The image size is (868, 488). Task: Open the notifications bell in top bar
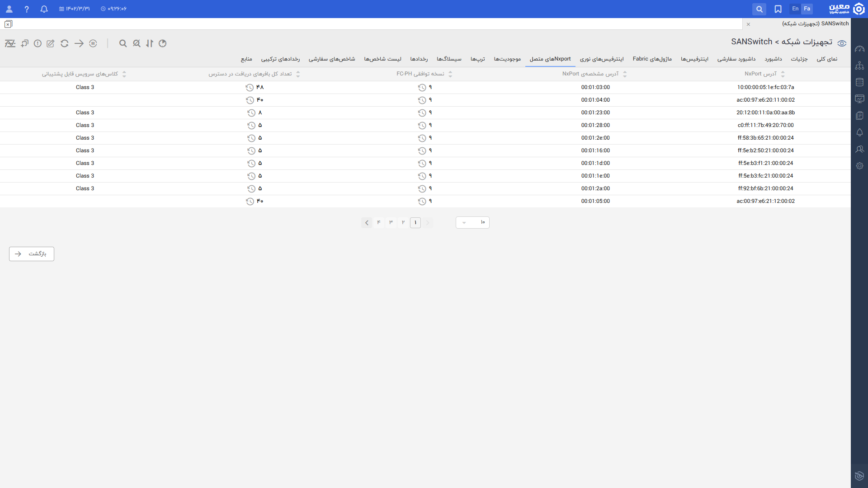(44, 9)
